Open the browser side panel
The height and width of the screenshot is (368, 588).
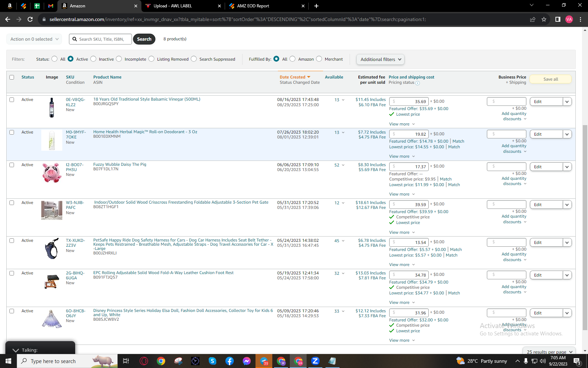pos(558,19)
